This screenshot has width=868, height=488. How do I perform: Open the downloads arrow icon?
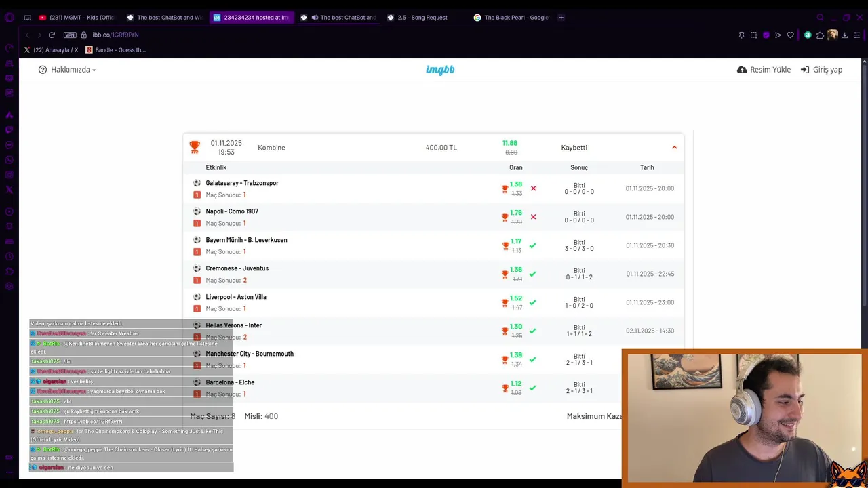tap(844, 35)
